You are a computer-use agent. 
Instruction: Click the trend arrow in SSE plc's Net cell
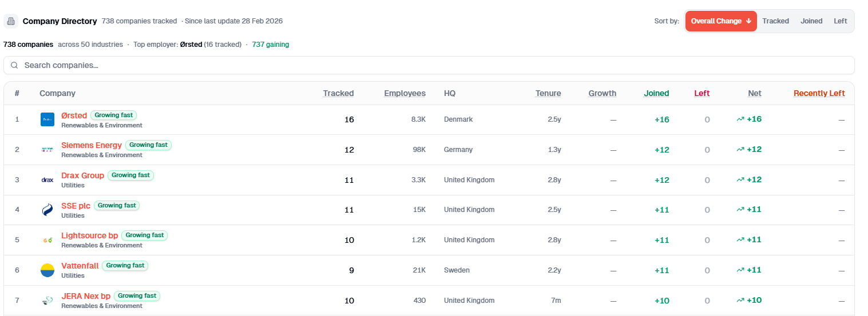point(740,210)
